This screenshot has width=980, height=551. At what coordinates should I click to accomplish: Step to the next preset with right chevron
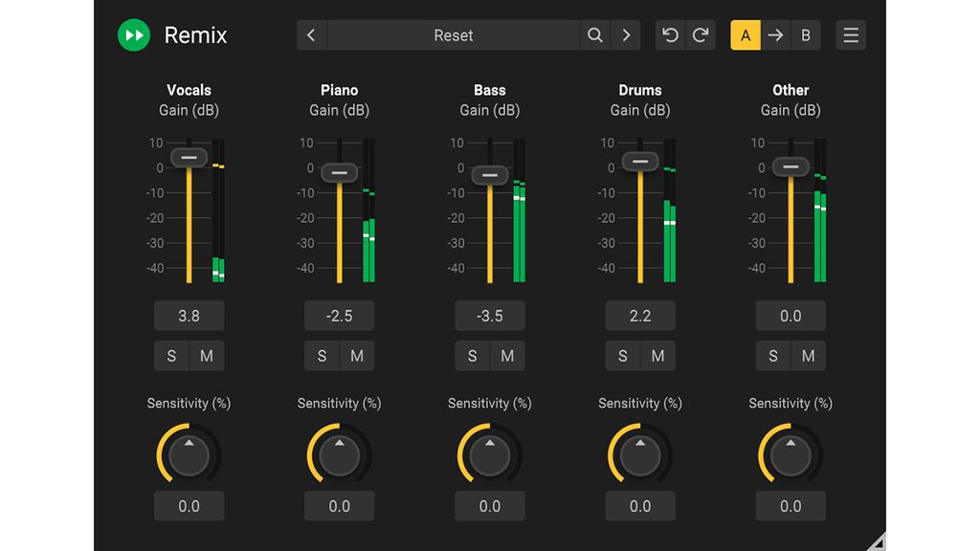[x=626, y=34]
